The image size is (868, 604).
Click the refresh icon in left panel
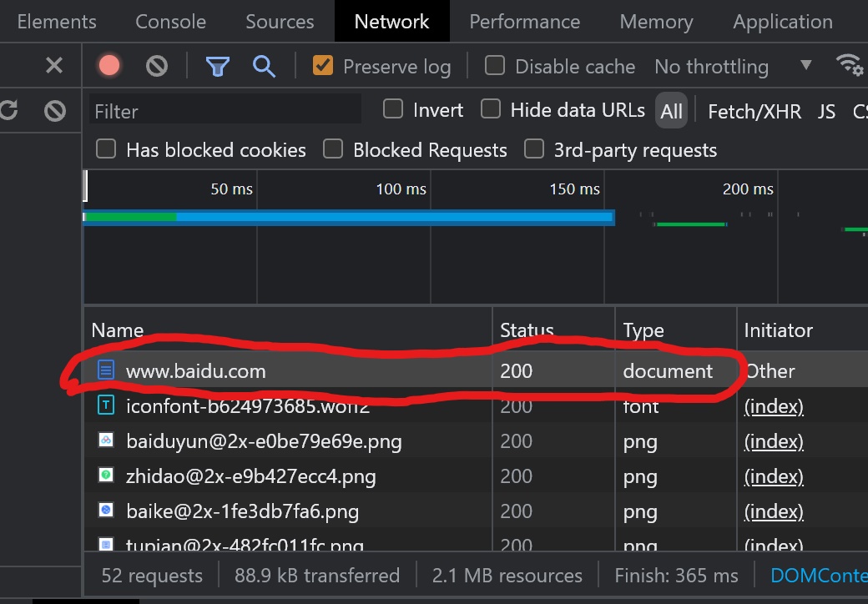pos(8,110)
